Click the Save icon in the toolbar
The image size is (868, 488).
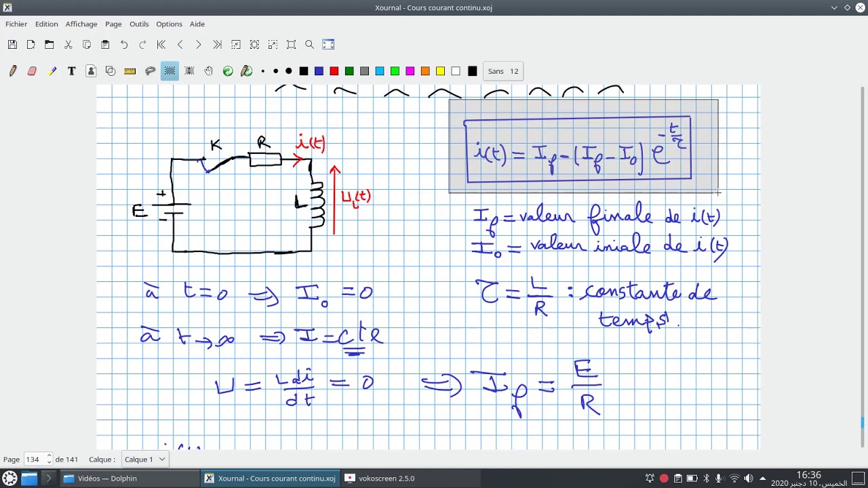pos(12,45)
